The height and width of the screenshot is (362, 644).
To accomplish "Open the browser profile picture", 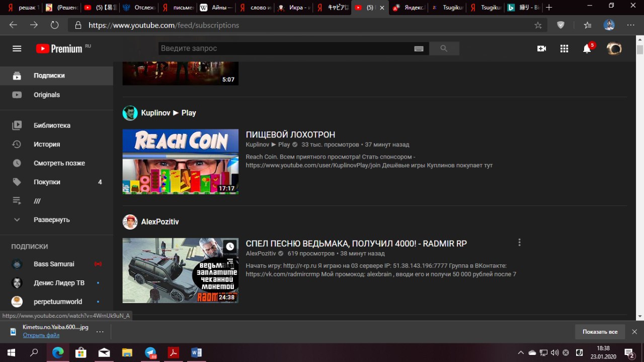I will (x=609, y=25).
